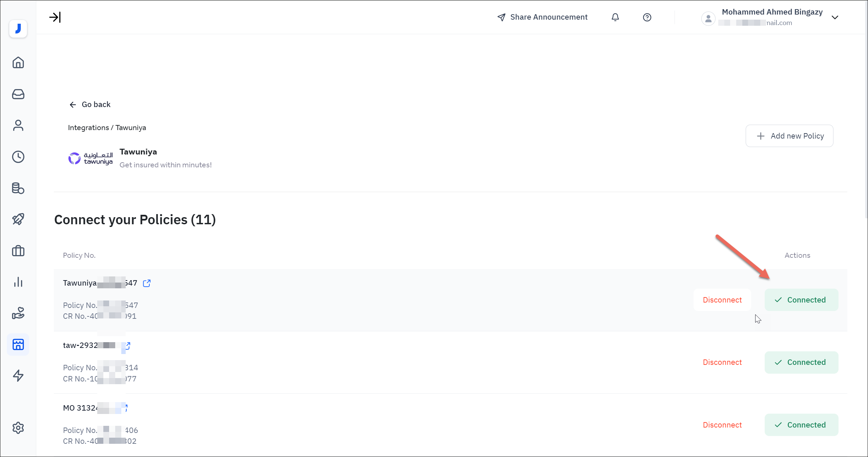Expand the collapsed sidebar with arrow icon
The height and width of the screenshot is (457, 868).
(55, 17)
